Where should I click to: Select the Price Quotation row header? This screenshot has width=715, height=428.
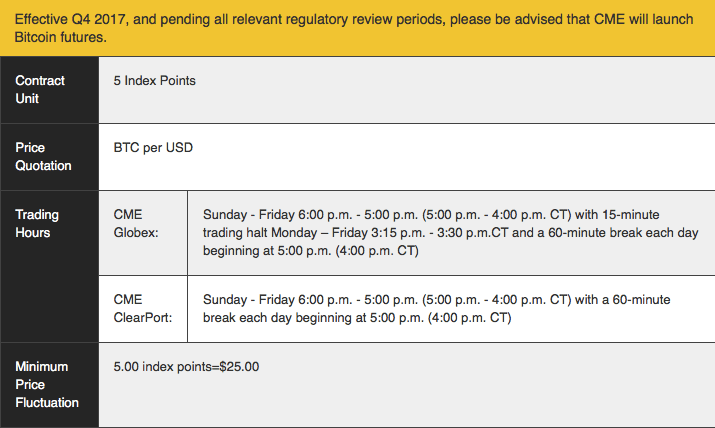tap(49, 157)
